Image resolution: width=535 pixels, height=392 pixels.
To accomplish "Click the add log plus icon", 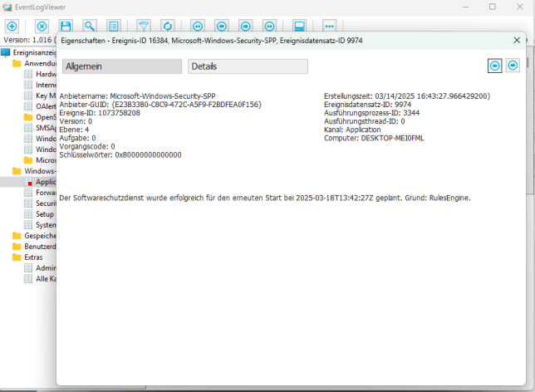I will tap(12, 27).
